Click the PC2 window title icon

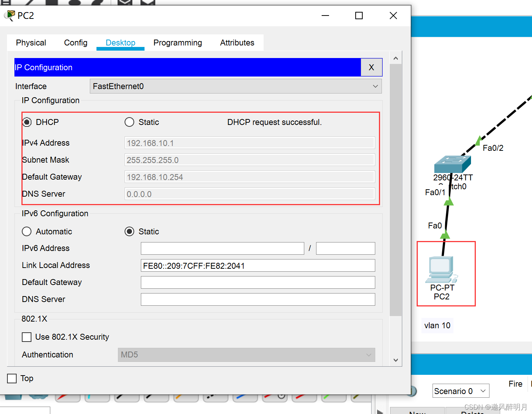pyautogui.click(x=9, y=16)
